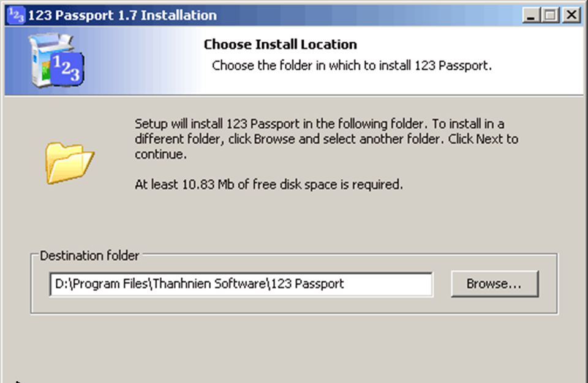Click the "123 Passport 1.7 Installation" title text
588x383 pixels.
point(122,15)
